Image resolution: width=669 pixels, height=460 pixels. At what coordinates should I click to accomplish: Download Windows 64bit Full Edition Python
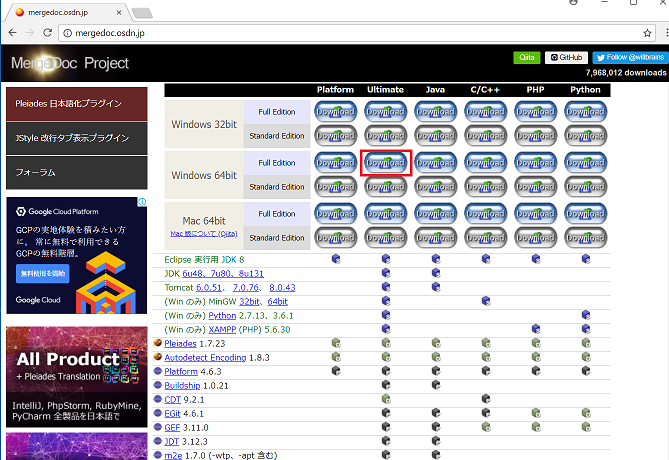click(x=585, y=163)
